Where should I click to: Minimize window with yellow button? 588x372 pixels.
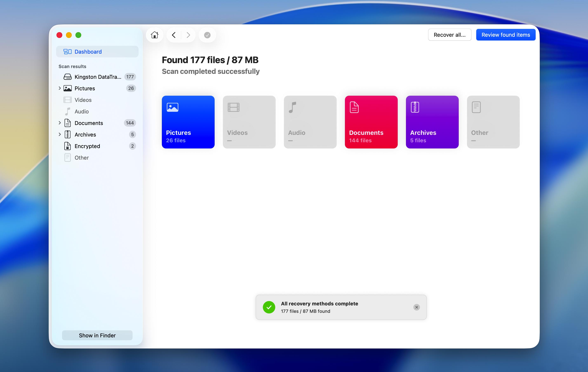[69, 35]
